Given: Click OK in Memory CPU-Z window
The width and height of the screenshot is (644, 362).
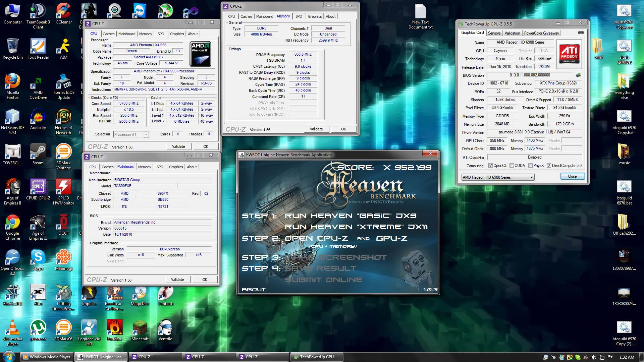Looking at the screenshot, I should pyautogui.click(x=343, y=129).
